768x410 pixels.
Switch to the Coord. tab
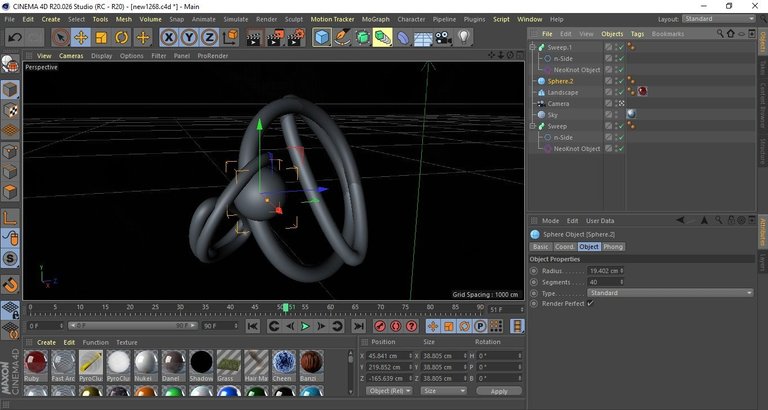click(564, 247)
